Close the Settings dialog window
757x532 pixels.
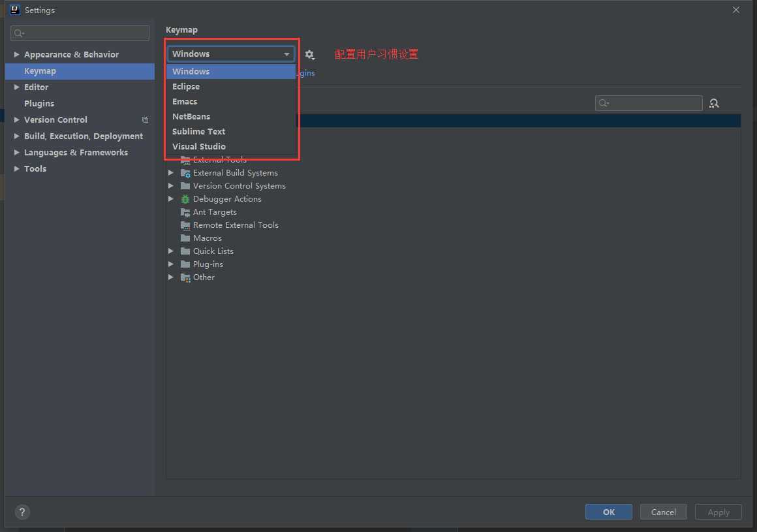point(735,10)
